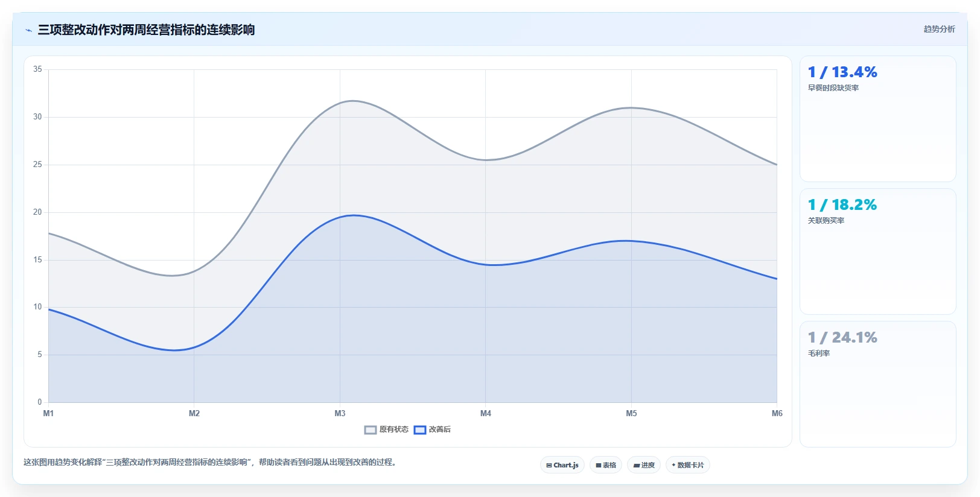This screenshot has height=497, width=980.
Task: Click the trend icon beside the chart title
Action: tap(28, 30)
